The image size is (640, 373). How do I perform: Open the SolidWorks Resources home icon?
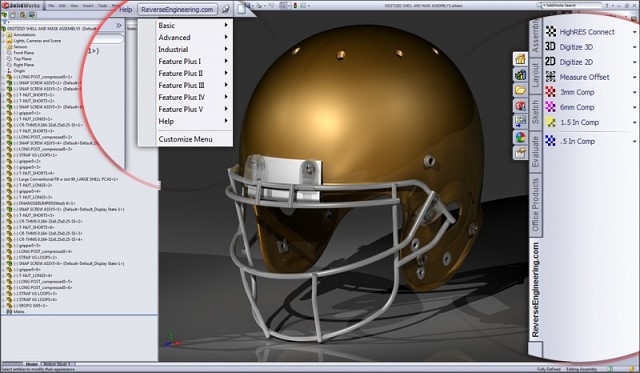520,59
